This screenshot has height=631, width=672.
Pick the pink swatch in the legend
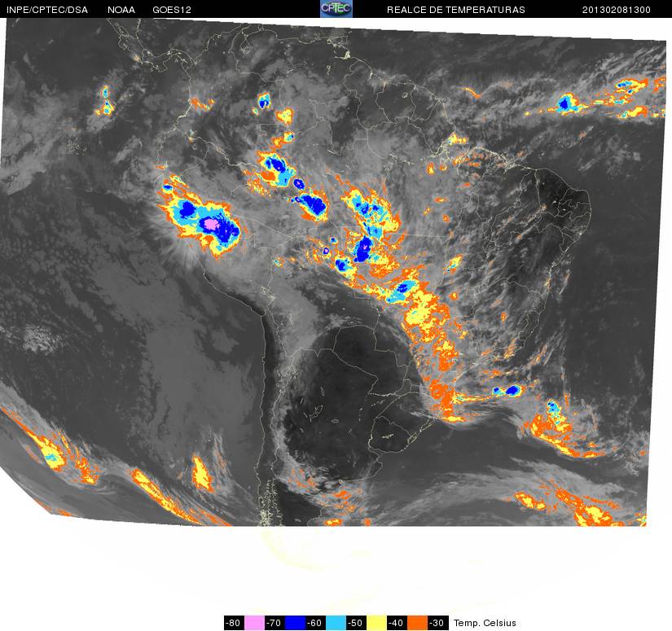[x=254, y=623]
